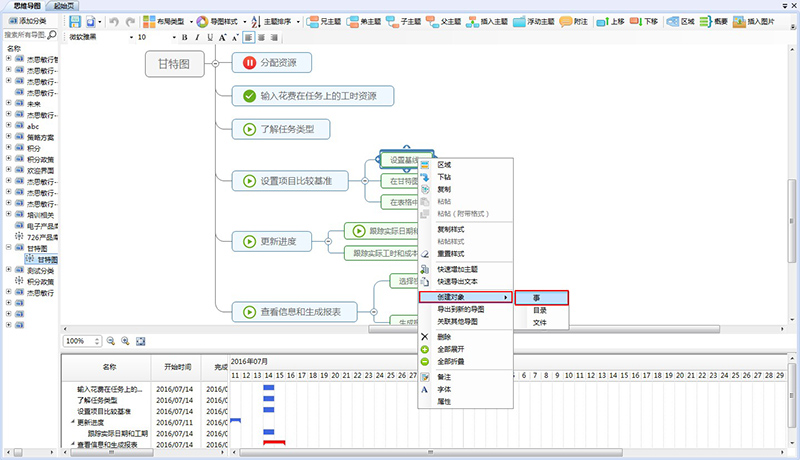Click the bold B formatting icon
Viewport: 800px width, 460px height.
coord(184,37)
